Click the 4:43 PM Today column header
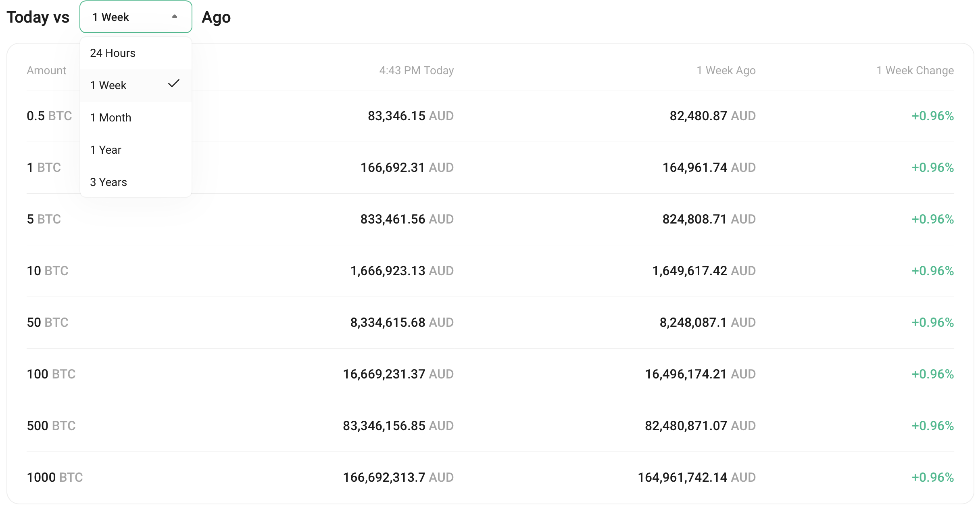 (x=417, y=70)
